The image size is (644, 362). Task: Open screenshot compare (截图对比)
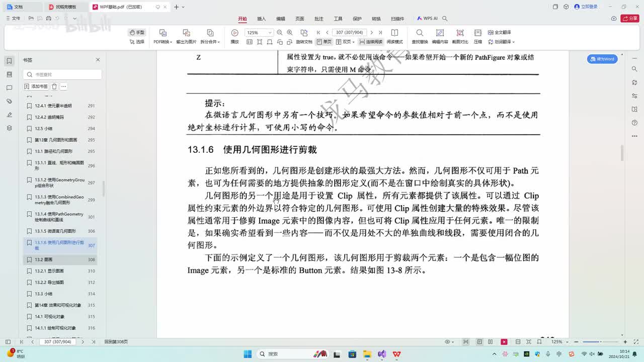point(460,36)
